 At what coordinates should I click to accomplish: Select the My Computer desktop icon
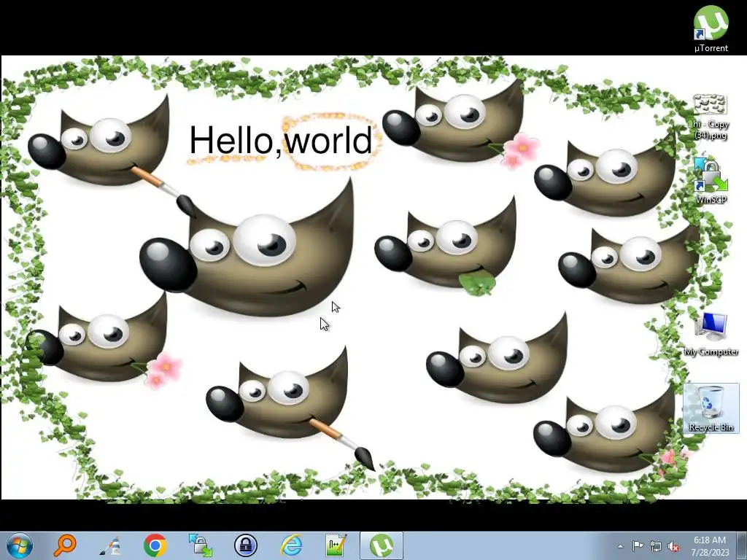[711, 334]
